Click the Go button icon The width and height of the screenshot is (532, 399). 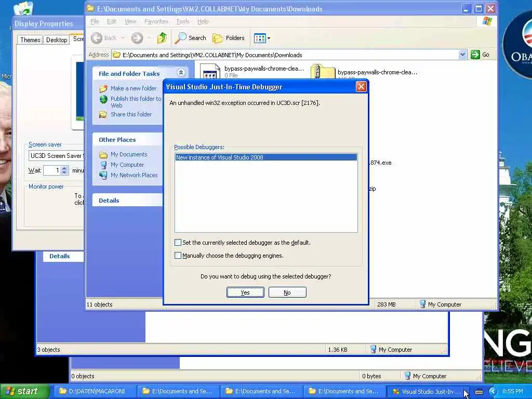click(x=475, y=55)
